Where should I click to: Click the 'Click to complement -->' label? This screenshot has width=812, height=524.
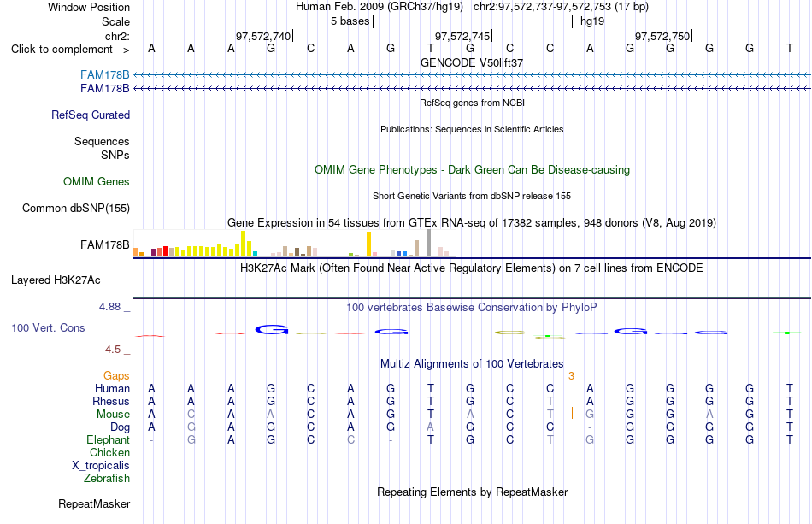pos(70,50)
